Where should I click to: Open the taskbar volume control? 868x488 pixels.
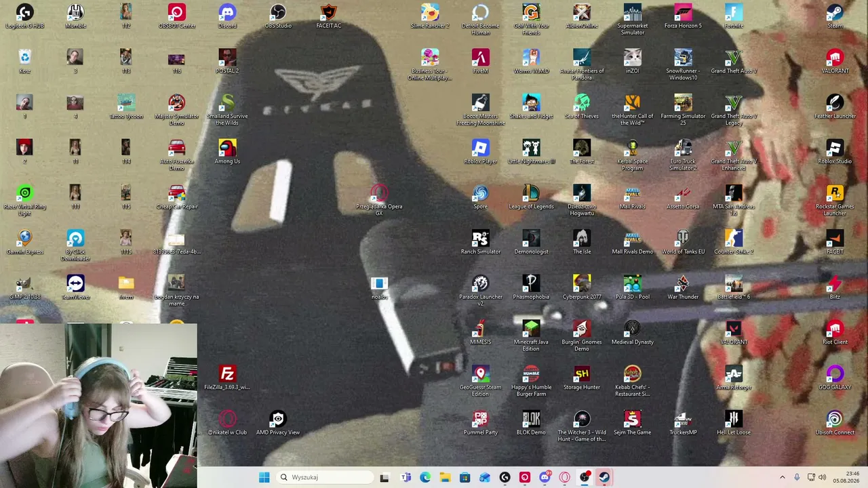[x=823, y=477]
